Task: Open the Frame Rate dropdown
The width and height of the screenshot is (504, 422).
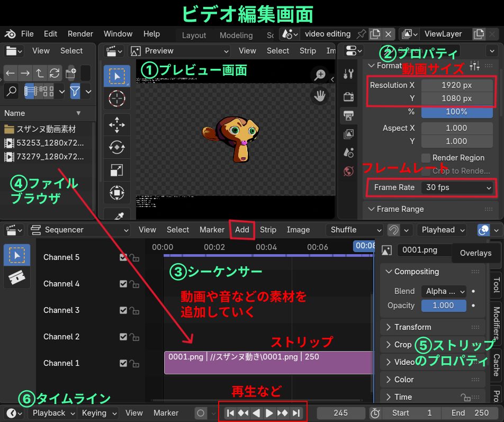Action: click(x=458, y=187)
